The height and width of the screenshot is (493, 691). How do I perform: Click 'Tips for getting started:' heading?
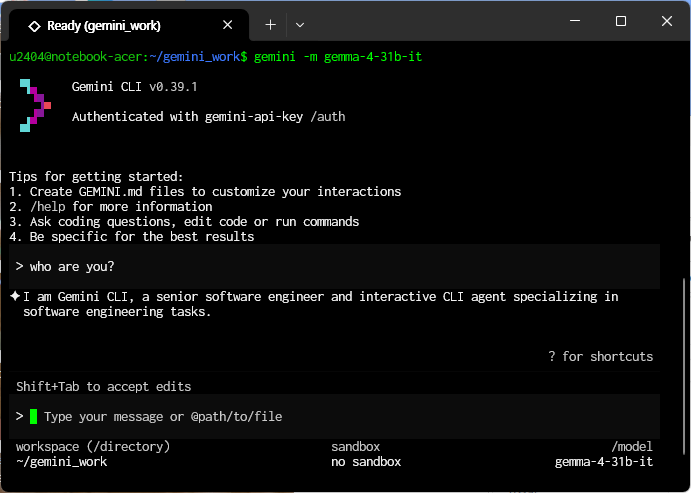pyautogui.click(x=96, y=177)
